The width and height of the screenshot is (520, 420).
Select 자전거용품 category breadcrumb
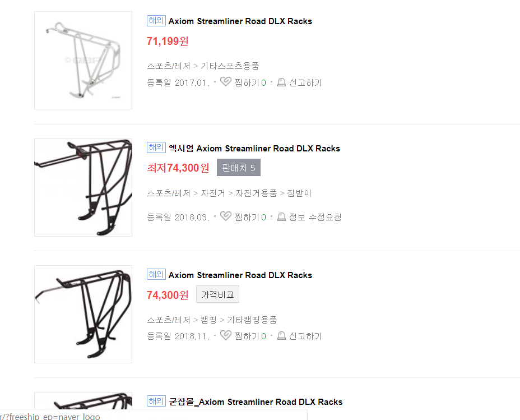click(x=256, y=193)
